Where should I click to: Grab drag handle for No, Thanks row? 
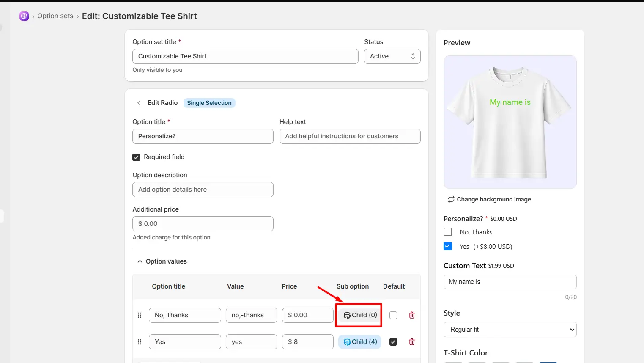[x=140, y=315]
